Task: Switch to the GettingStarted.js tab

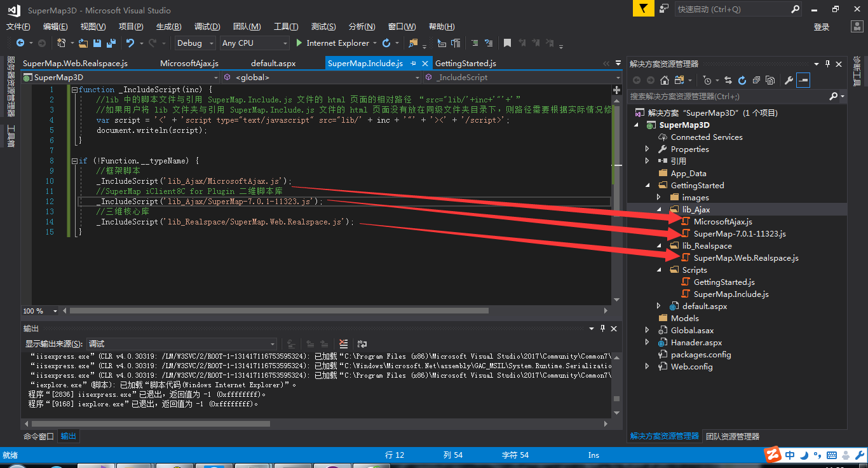Action: 466,64
